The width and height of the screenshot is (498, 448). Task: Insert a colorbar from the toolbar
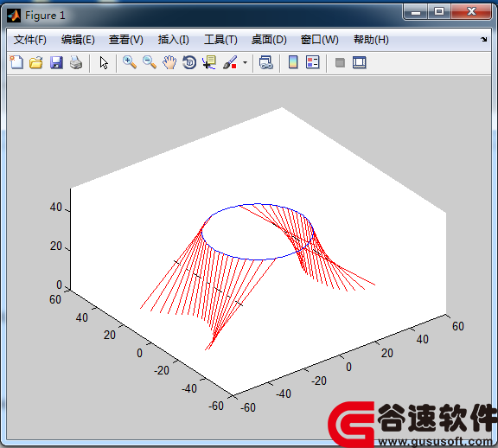coord(293,62)
